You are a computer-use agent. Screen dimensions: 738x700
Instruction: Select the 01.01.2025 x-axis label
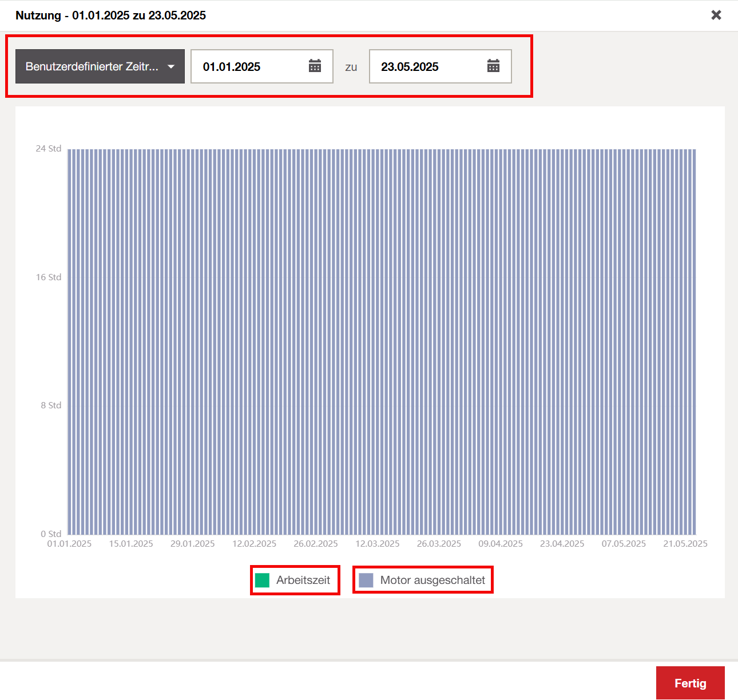[69, 544]
